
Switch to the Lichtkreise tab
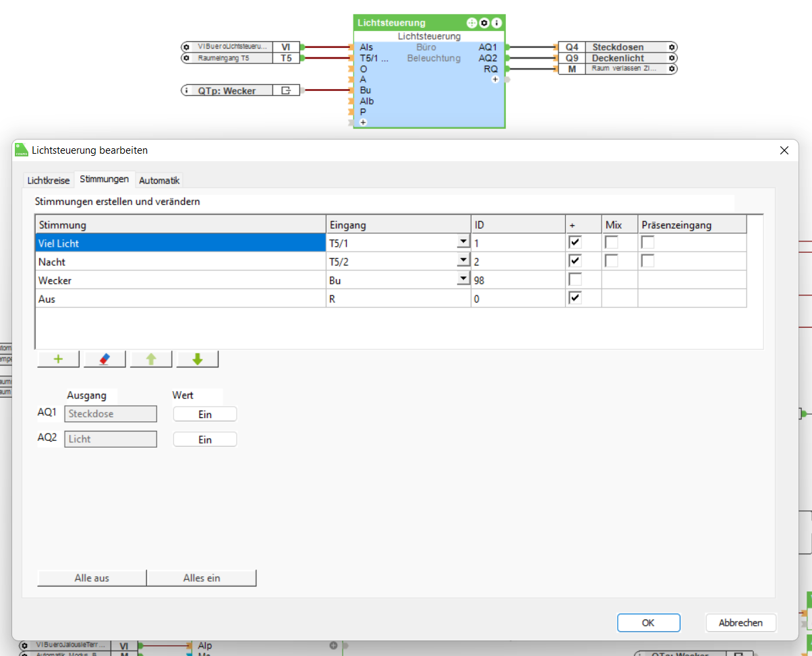click(x=48, y=181)
